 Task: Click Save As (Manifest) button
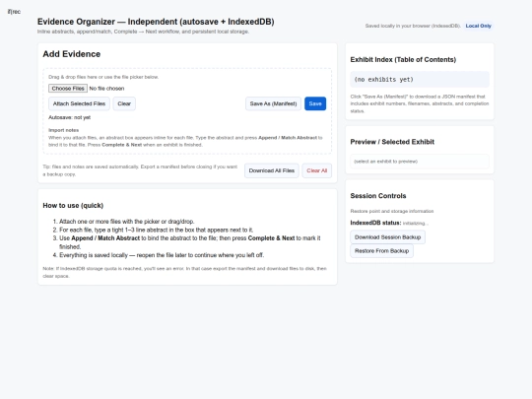point(273,103)
